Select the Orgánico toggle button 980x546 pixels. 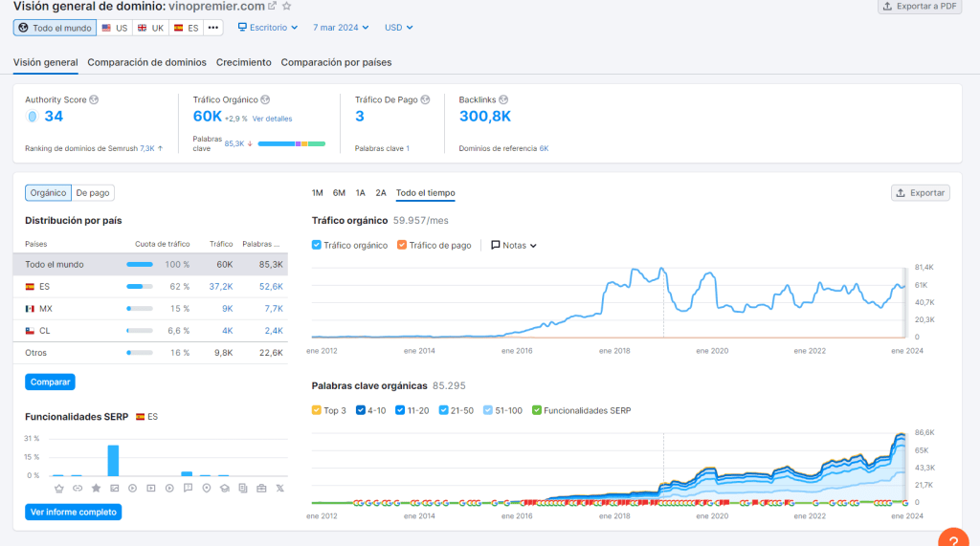(48, 193)
